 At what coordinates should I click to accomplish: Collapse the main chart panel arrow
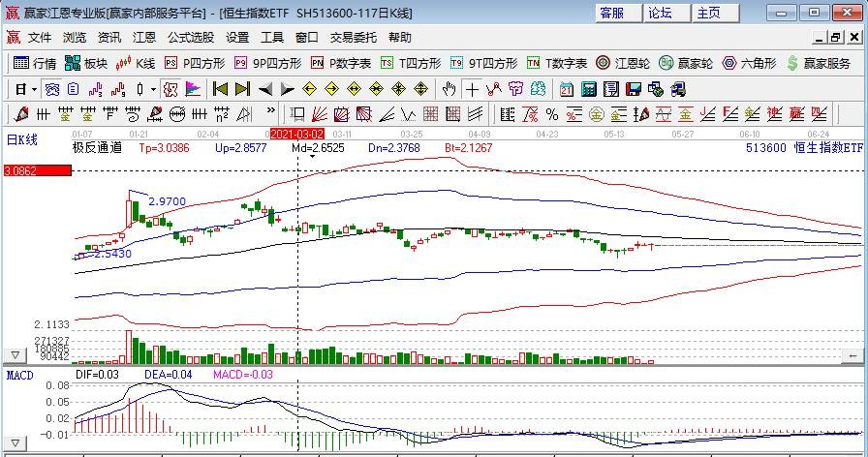[15, 355]
